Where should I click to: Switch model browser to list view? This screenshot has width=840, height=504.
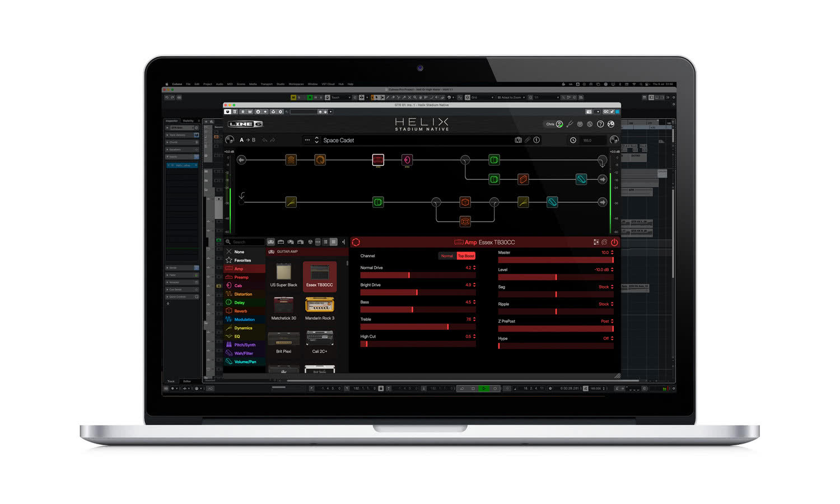click(x=325, y=242)
